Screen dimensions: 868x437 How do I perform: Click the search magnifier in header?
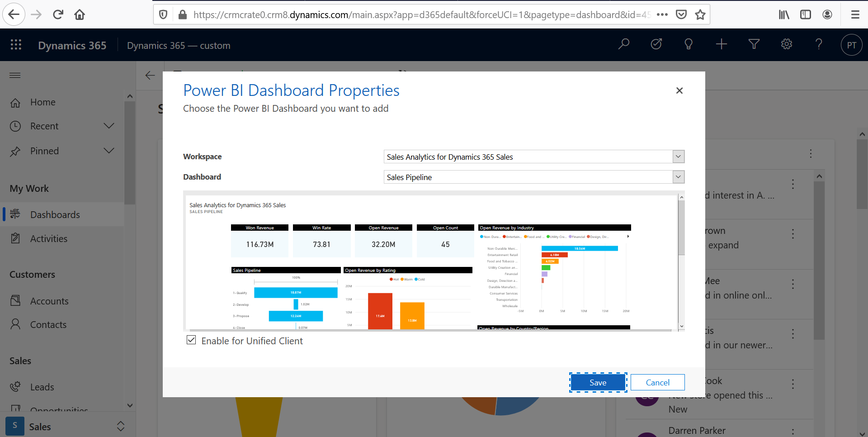(x=624, y=44)
